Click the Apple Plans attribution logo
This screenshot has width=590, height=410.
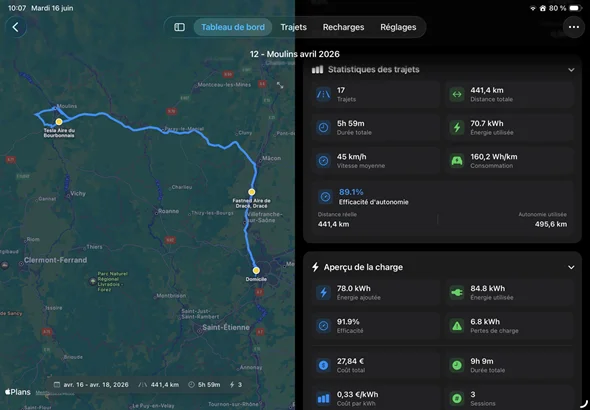coord(18,392)
